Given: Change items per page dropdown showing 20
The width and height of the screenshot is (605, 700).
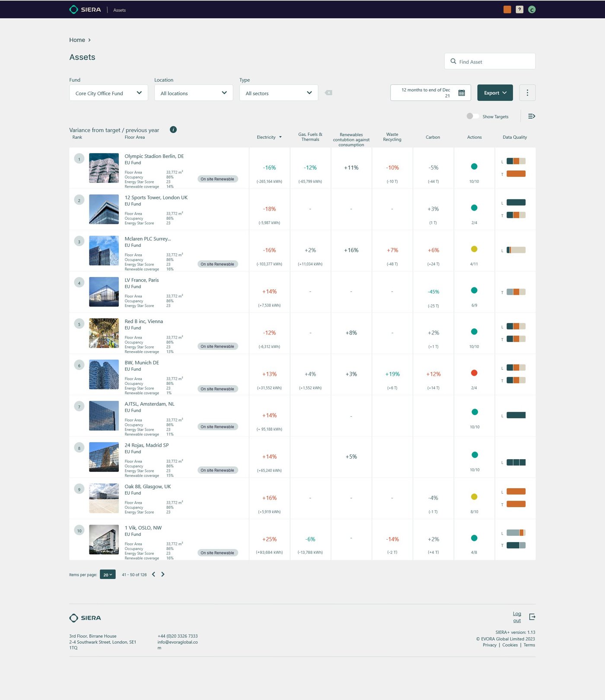Looking at the screenshot, I should click(108, 575).
